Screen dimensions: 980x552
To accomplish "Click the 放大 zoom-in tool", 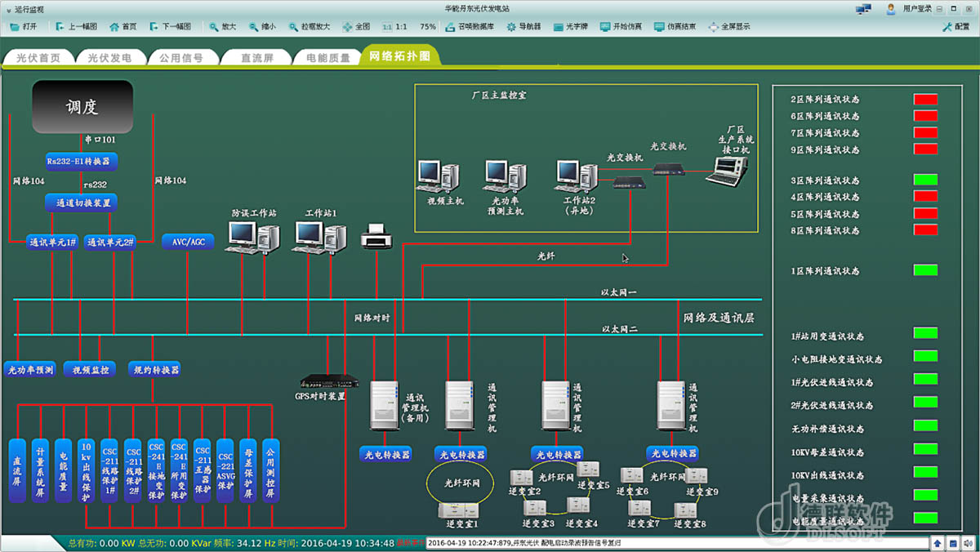I will tap(222, 27).
